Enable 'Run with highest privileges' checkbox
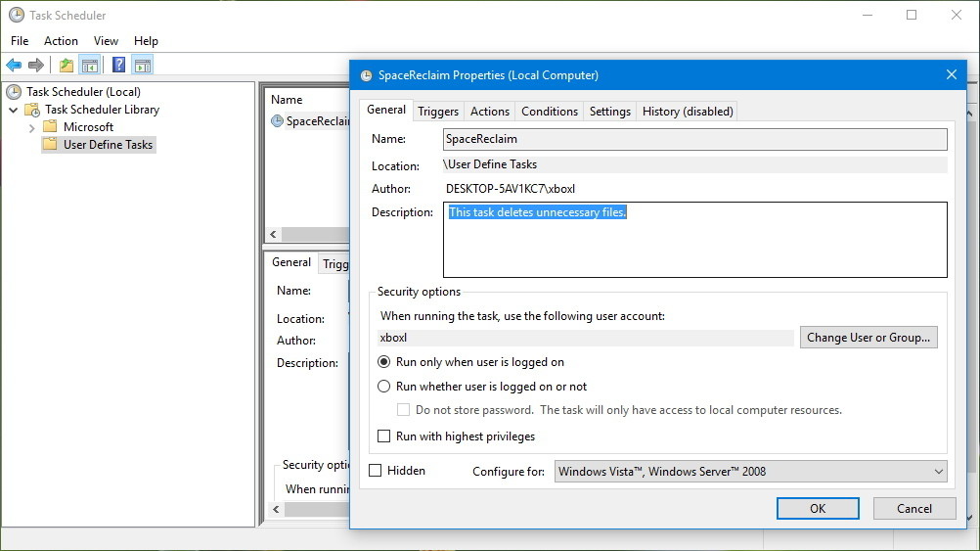This screenshot has height=551, width=980. pos(384,436)
